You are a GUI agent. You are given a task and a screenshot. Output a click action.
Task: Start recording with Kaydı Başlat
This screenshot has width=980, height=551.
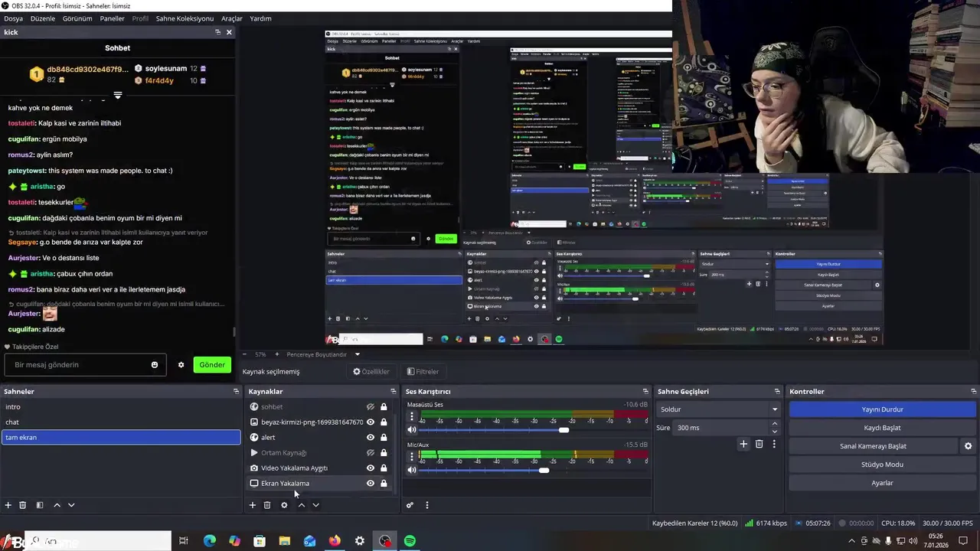point(882,428)
